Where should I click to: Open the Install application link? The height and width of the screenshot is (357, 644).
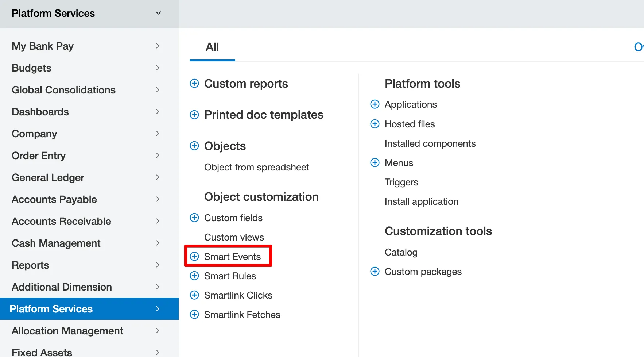(x=422, y=202)
